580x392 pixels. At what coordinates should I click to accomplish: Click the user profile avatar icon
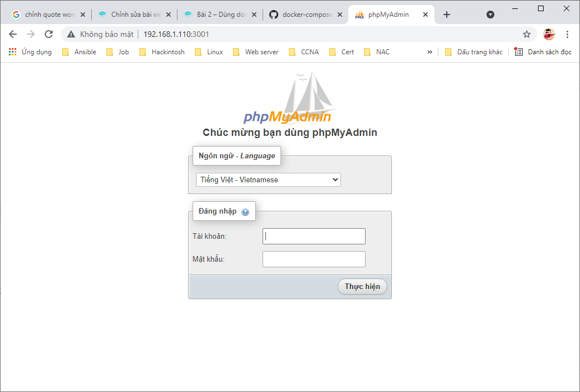click(x=549, y=34)
